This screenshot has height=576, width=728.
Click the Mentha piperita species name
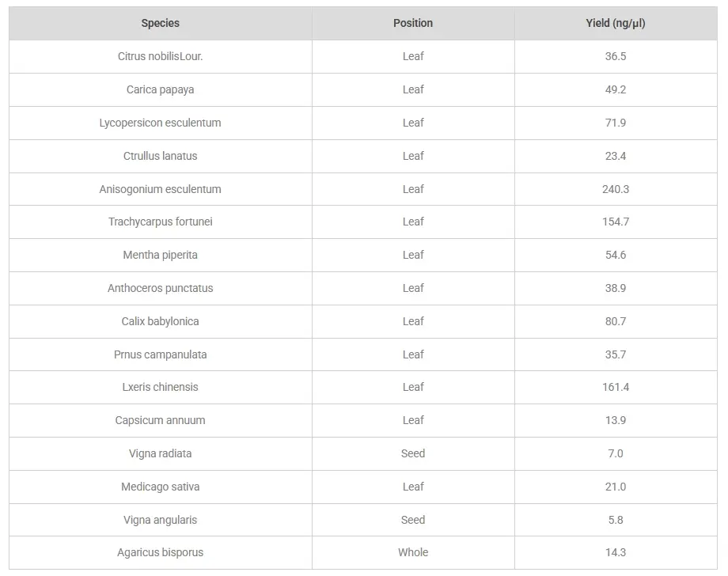click(x=160, y=255)
